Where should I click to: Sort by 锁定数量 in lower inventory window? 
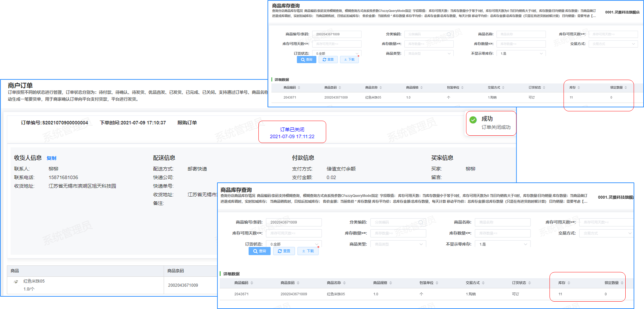pos(622,283)
